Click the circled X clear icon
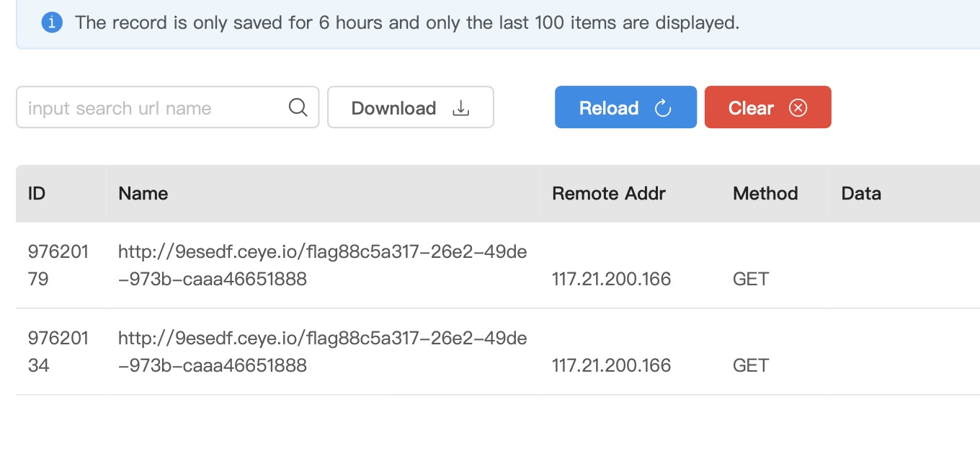The height and width of the screenshot is (474, 980). click(798, 108)
